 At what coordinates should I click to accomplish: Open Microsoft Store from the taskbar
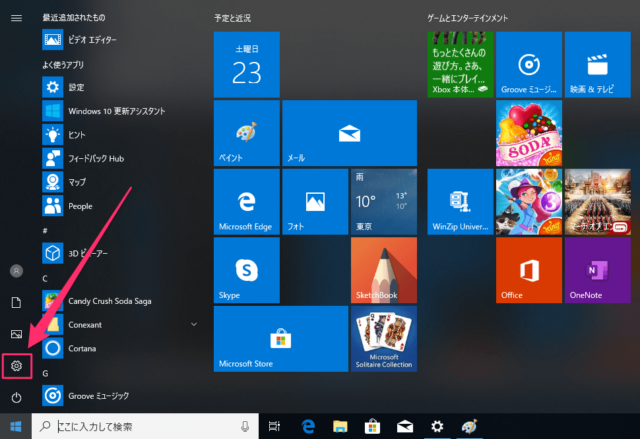coord(372,426)
